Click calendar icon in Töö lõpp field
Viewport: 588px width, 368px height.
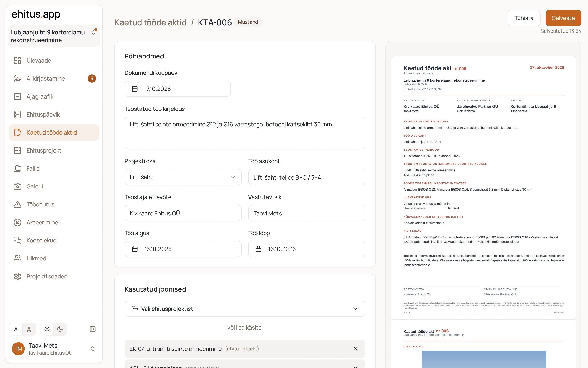(x=258, y=249)
